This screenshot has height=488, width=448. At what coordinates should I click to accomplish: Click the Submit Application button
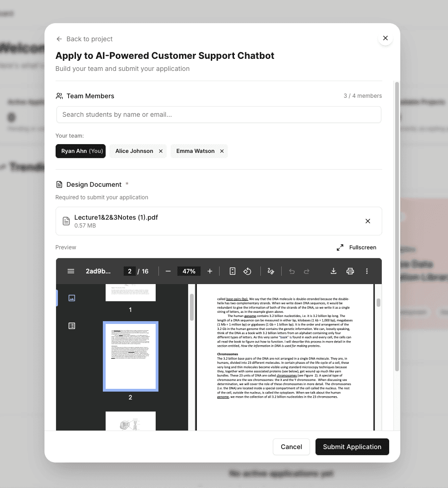pos(352,447)
